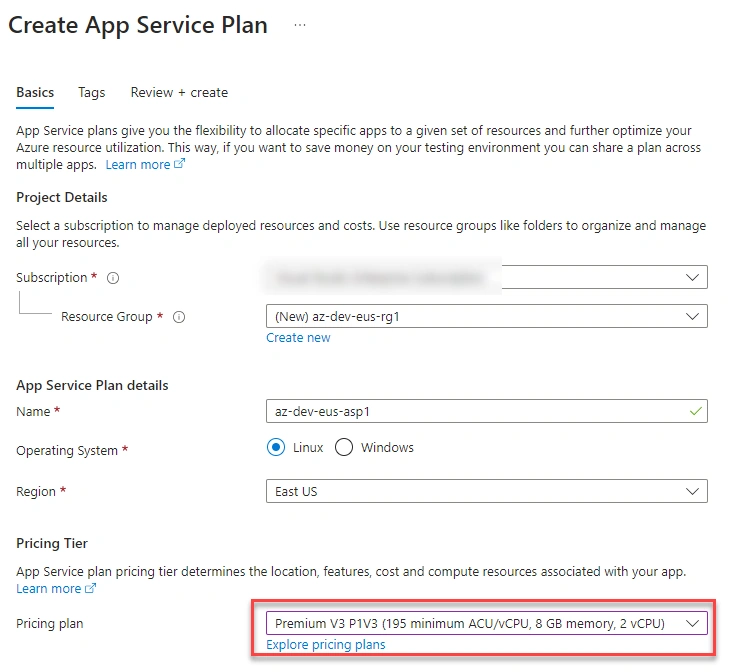The image size is (735, 672).
Task: Go to the Review + create tab
Action: point(179,92)
